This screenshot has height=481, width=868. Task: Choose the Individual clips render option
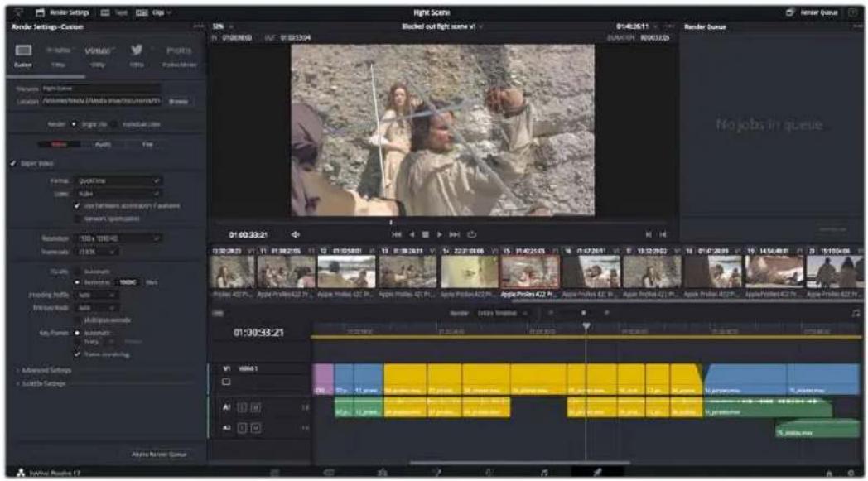point(114,124)
